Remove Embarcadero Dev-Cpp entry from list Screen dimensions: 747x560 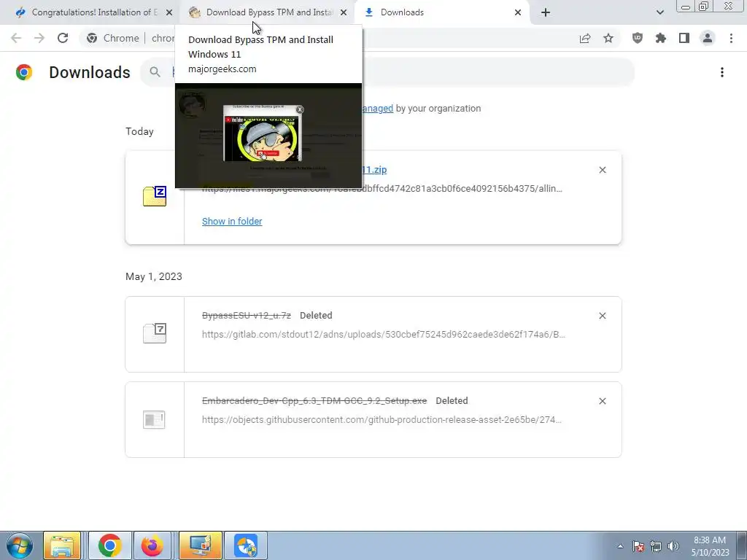[603, 401]
